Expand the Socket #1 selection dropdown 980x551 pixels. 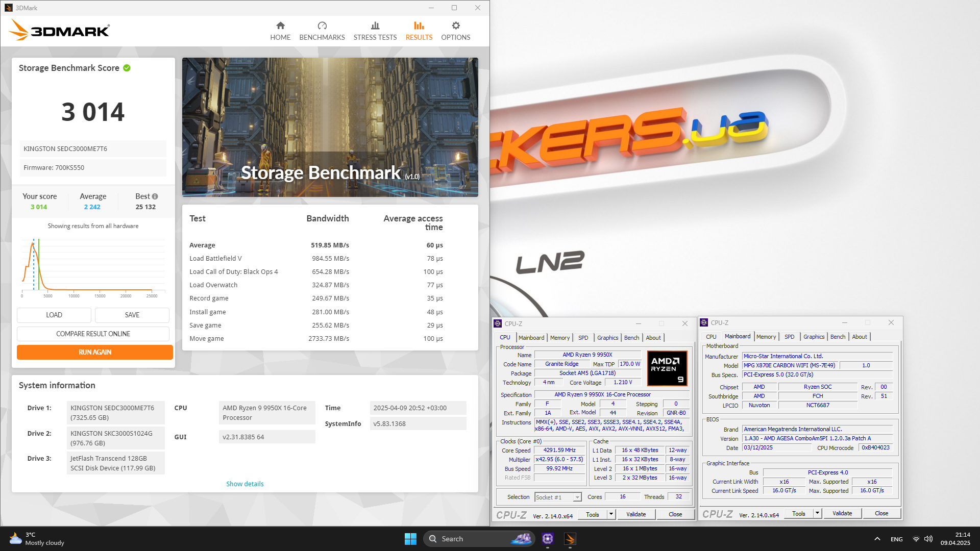pos(577,497)
